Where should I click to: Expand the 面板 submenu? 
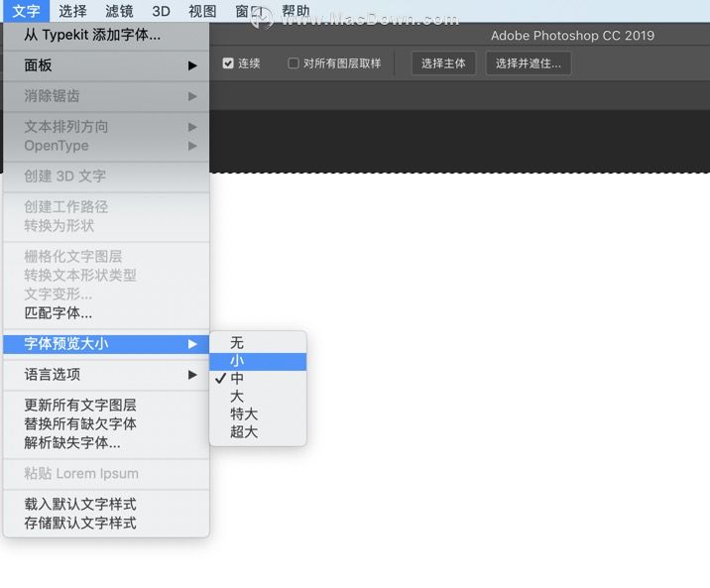pyautogui.click(x=106, y=65)
